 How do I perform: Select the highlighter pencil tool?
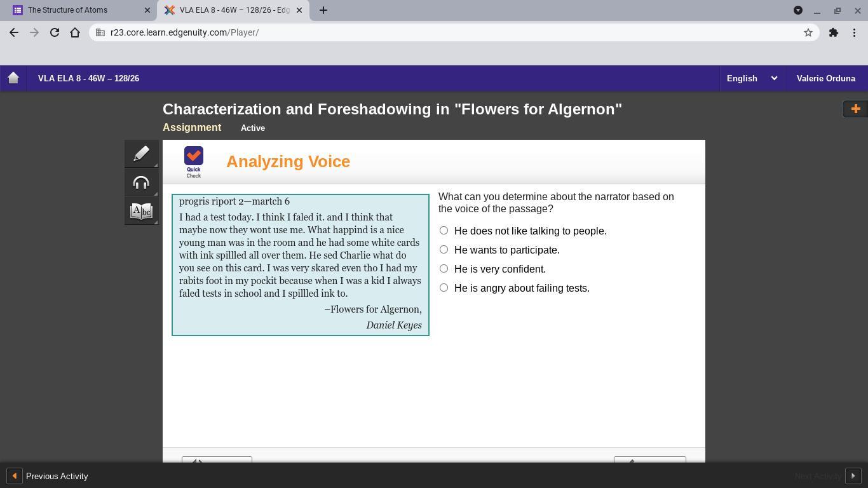141,154
